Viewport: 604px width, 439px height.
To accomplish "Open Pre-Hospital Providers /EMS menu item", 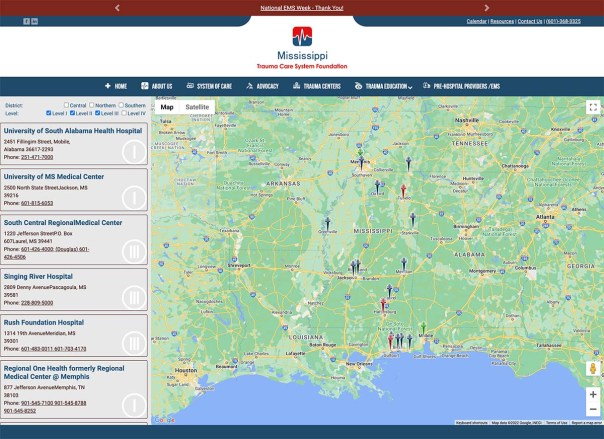I will [461, 86].
